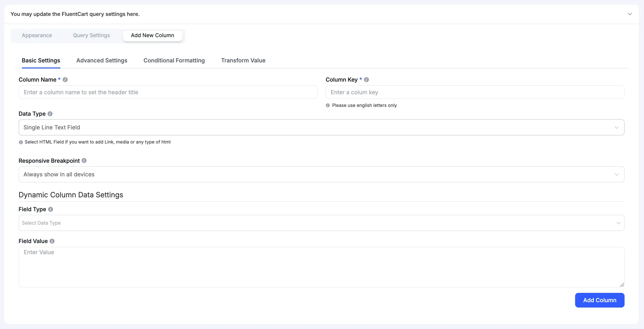Collapse the FluentCart query settings panel
This screenshot has height=329, width=644.
coord(630,14)
